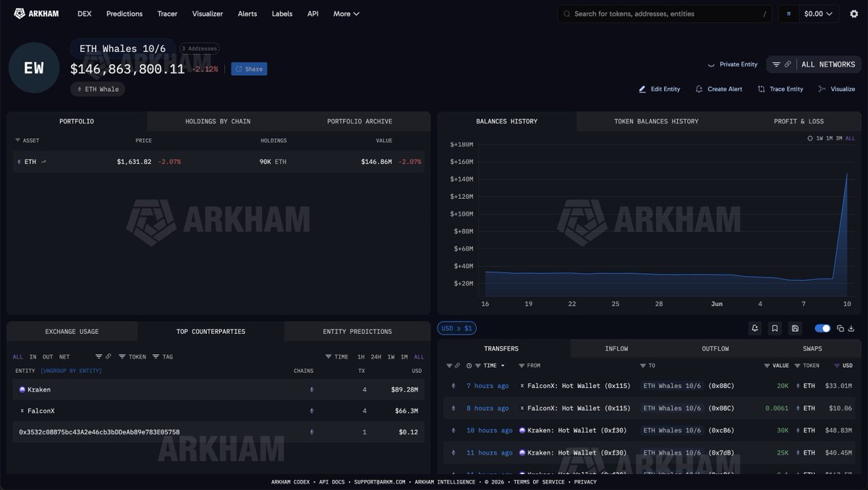Select the OUT direction filter in counterparties
The height and width of the screenshot is (490, 868).
[x=48, y=356]
